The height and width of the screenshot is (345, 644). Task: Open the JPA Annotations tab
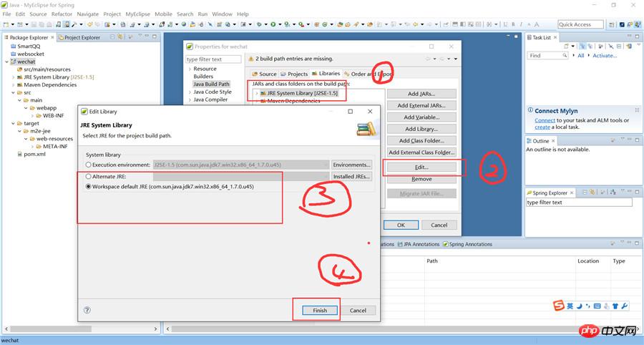[x=418, y=244]
